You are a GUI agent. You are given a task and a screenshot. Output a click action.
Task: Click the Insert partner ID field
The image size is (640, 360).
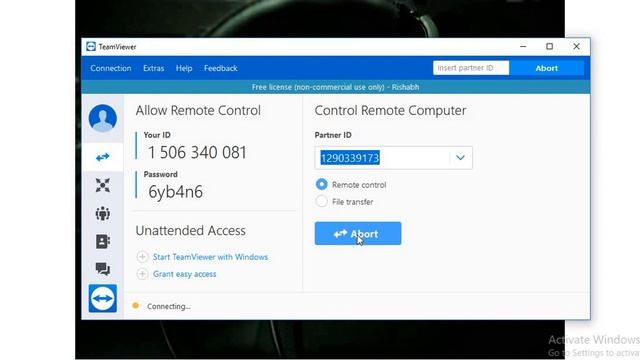pos(471,68)
